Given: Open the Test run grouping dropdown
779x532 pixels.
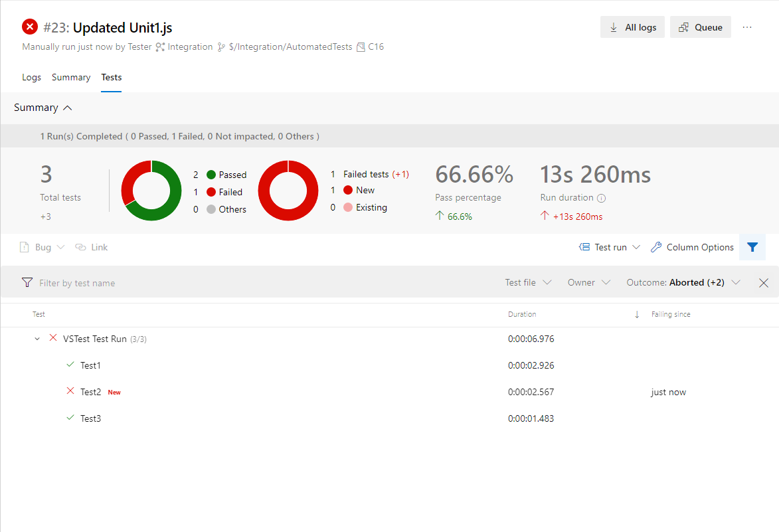Looking at the screenshot, I should click(x=609, y=246).
